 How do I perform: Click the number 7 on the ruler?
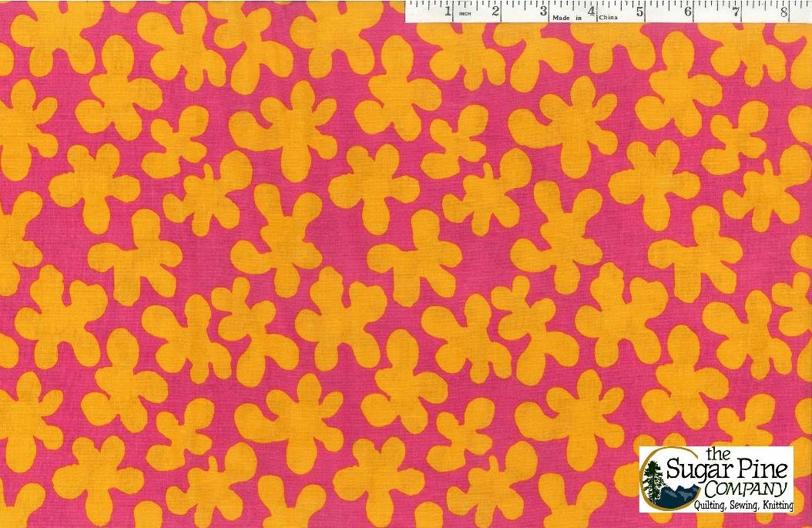point(736,12)
